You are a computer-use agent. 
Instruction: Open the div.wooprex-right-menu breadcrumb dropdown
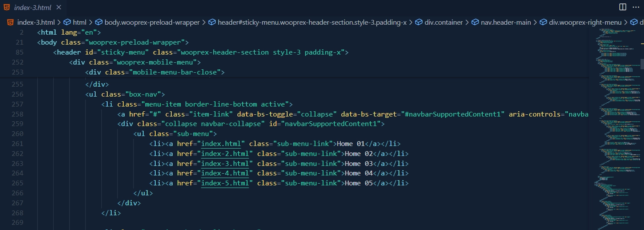585,22
